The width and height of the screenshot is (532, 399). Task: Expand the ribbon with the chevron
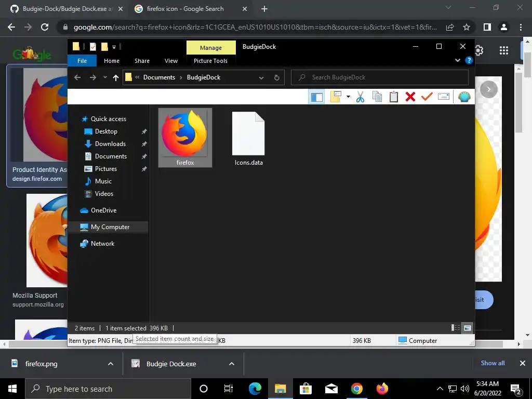458,60
